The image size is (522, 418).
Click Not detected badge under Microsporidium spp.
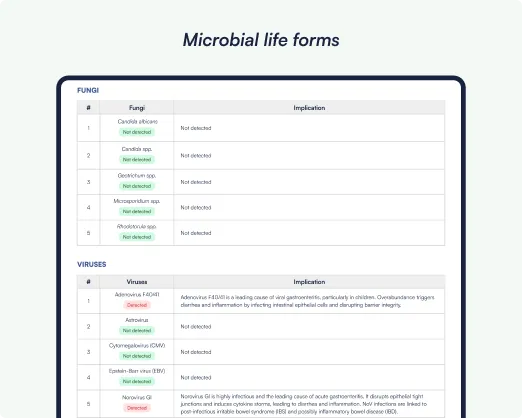tap(137, 211)
